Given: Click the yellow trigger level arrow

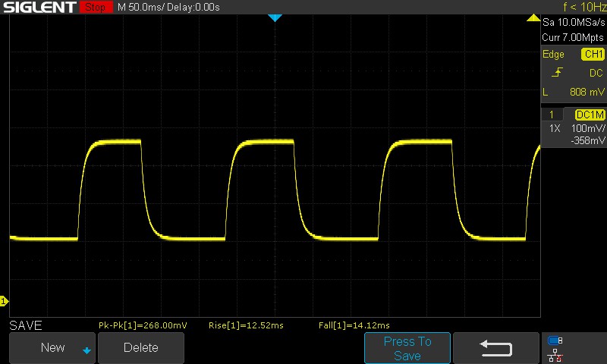Looking at the screenshot, I should click(533, 17).
